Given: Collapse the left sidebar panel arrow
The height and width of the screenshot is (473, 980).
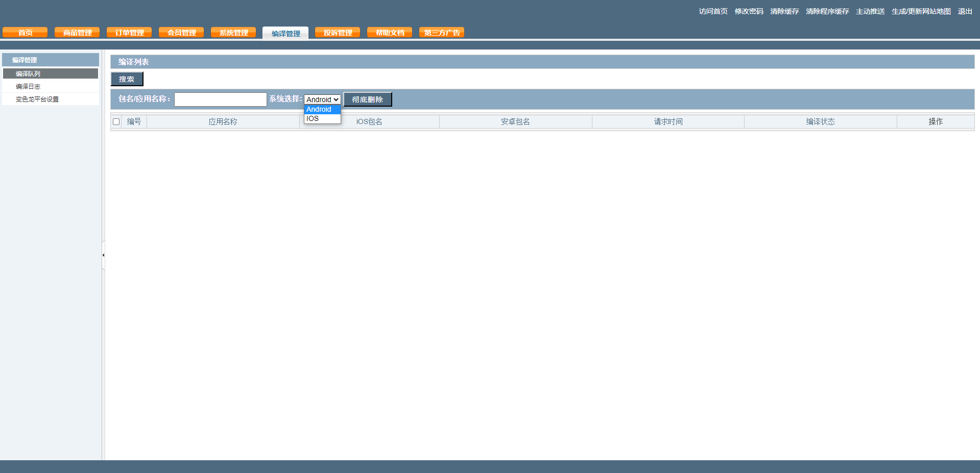Looking at the screenshot, I should tap(103, 255).
